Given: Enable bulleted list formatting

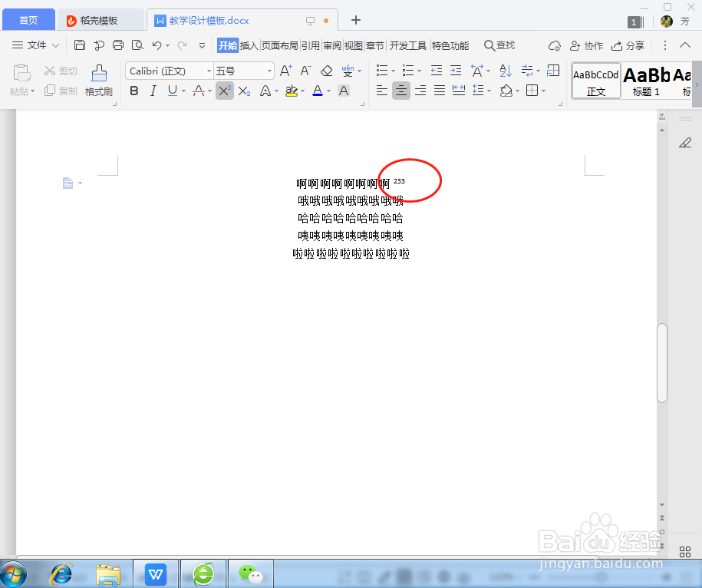Looking at the screenshot, I should [x=381, y=70].
